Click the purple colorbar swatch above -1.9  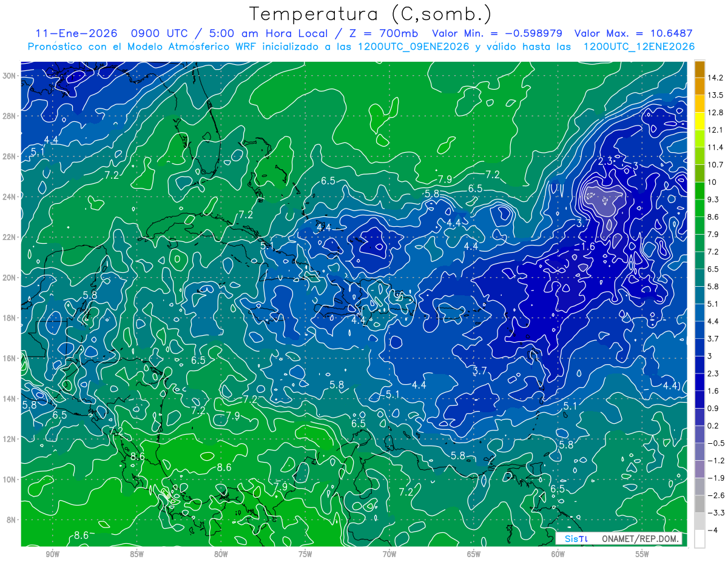point(699,469)
